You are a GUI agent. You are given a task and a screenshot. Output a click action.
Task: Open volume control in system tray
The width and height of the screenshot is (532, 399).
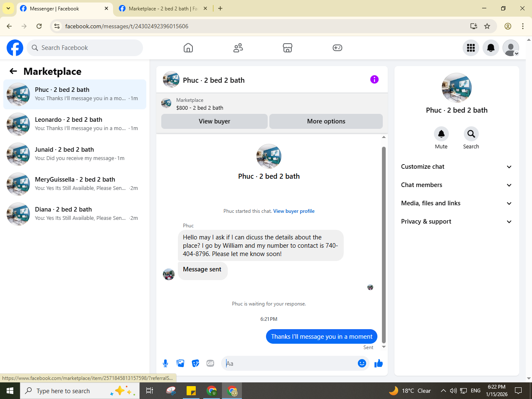[453, 391]
